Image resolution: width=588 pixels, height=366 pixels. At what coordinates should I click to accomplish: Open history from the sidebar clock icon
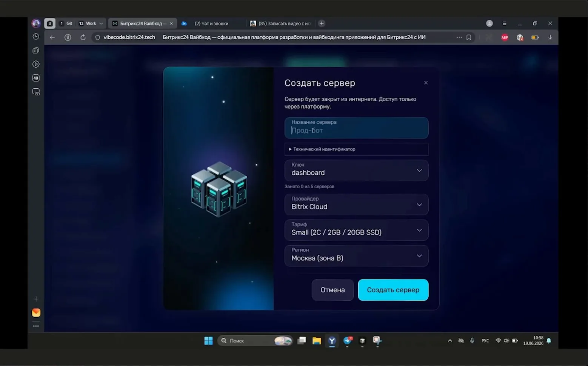point(36,37)
